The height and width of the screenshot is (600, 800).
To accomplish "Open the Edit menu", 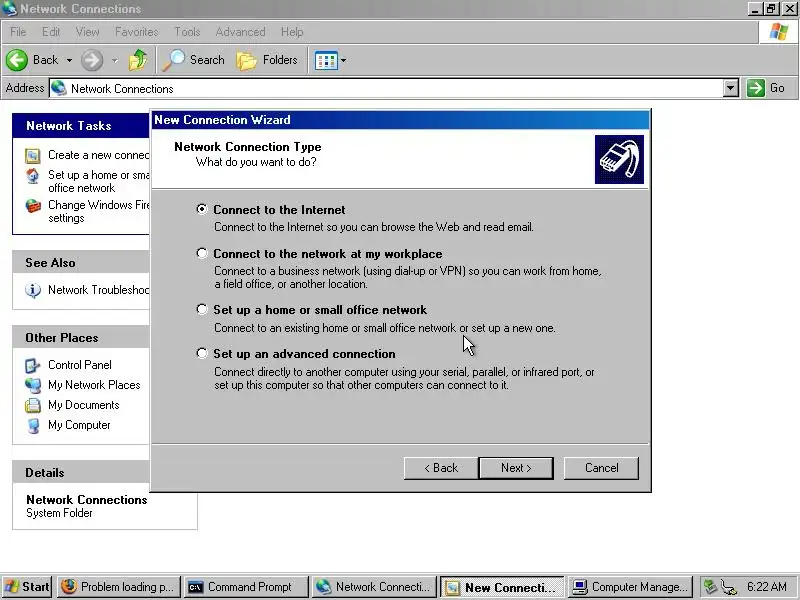I will (x=51, y=32).
